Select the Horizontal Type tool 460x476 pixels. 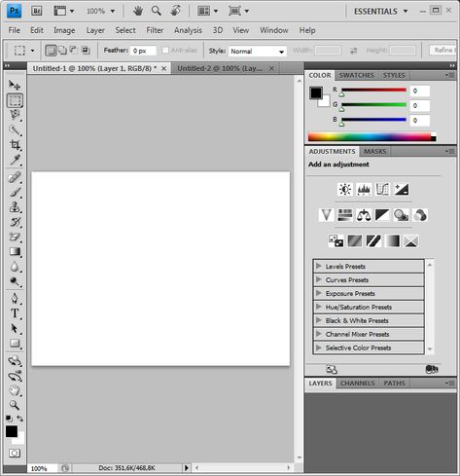pyautogui.click(x=15, y=313)
